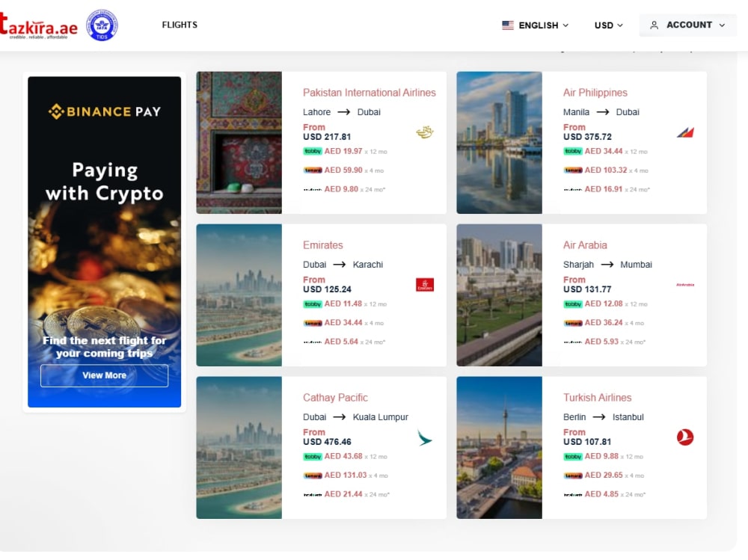Click the Binance Pay logo
The image size is (748, 560).
pos(105,111)
